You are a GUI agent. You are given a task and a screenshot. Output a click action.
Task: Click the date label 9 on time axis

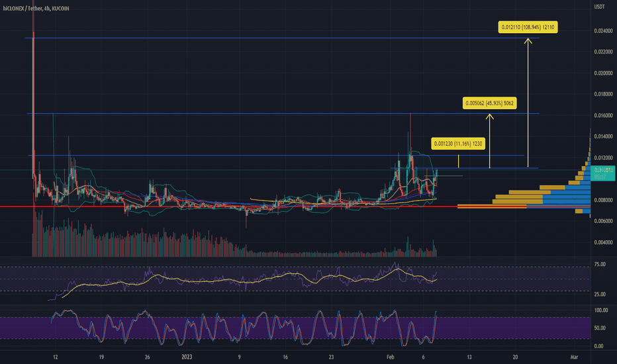point(239,357)
